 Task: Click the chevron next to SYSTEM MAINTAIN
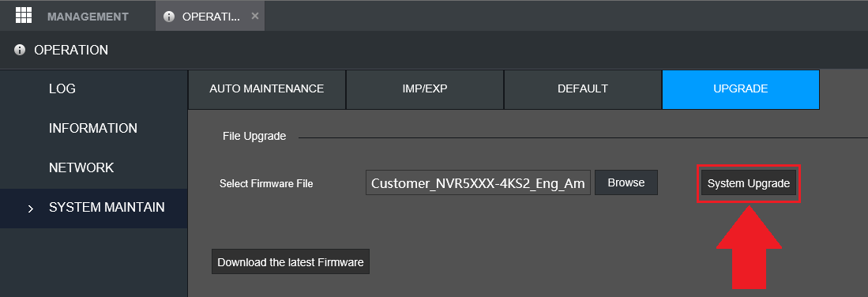(x=31, y=209)
